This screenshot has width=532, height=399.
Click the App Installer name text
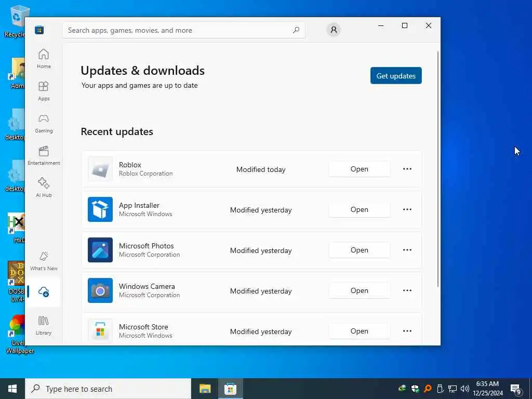tap(139, 205)
